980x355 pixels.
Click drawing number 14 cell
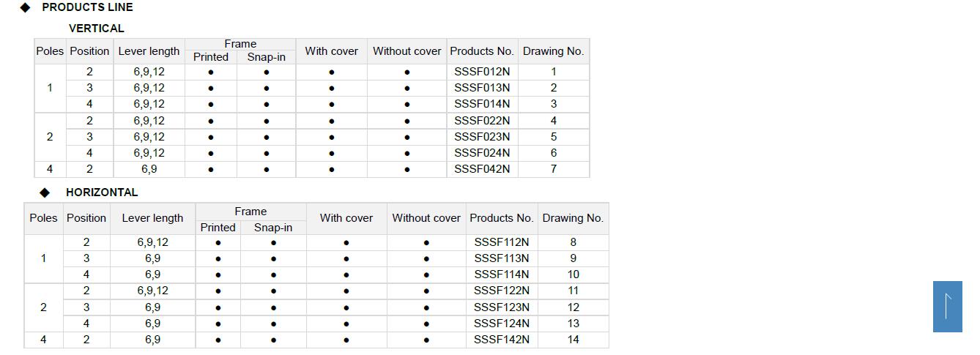[x=573, y=340]
